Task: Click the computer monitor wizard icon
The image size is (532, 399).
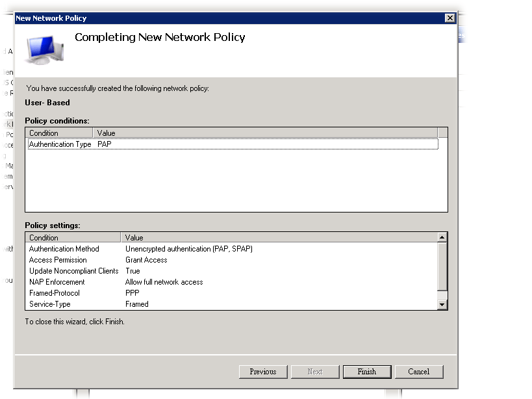Action: [x=44, y=53]
